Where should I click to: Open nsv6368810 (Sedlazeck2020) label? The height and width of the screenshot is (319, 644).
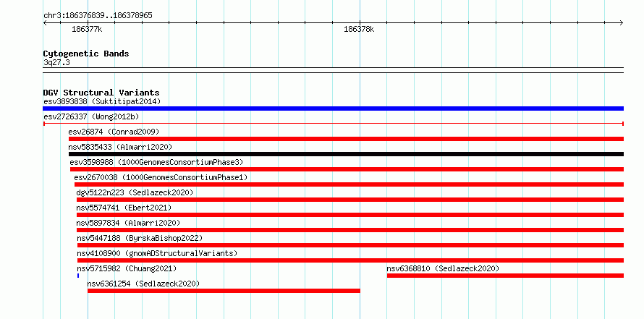(x=443, y=268)
